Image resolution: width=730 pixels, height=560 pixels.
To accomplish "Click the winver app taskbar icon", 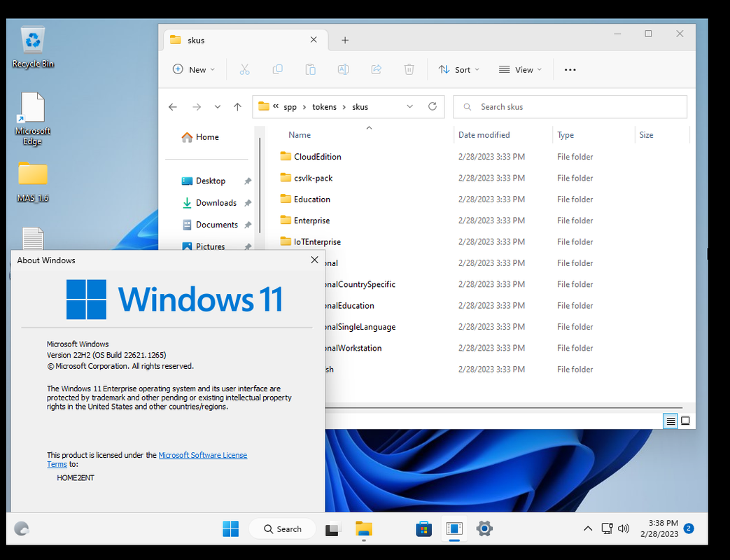I will (454, 528).
